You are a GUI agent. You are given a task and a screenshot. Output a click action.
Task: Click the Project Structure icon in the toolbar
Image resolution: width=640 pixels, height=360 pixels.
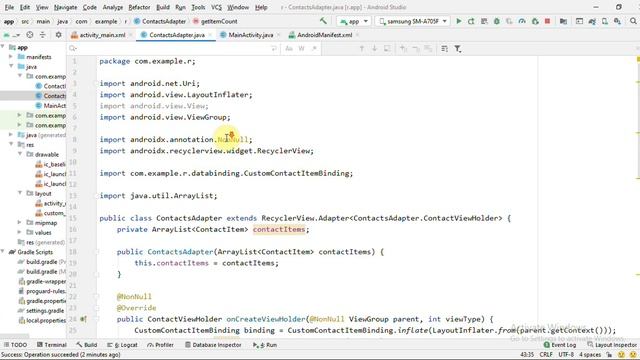point(563,21)
